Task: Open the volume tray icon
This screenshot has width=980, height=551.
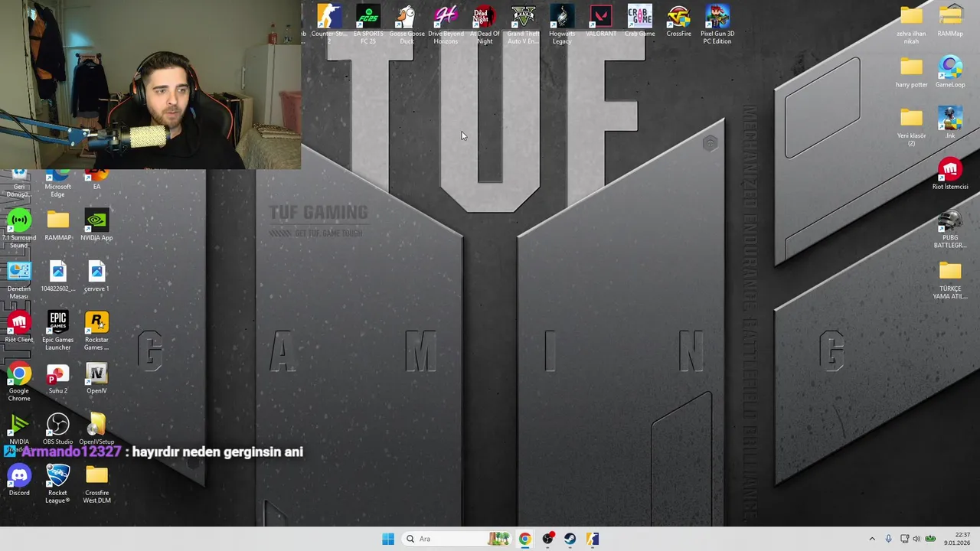Action: (917, 539)
